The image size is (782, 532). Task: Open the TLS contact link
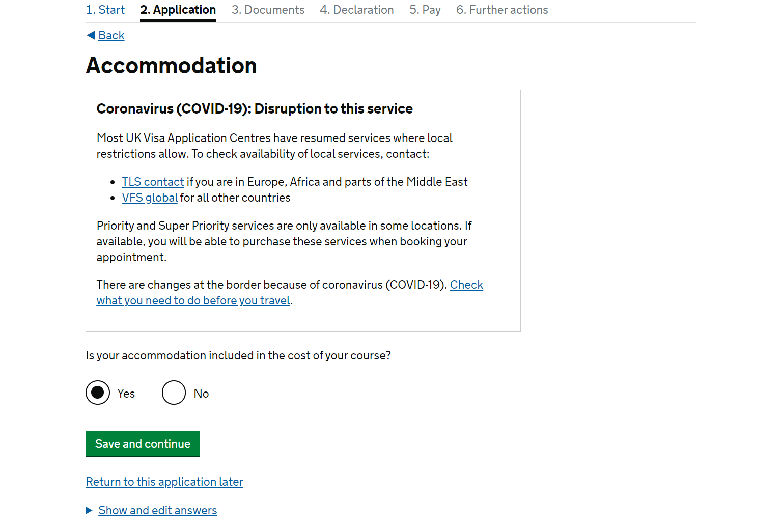[153, 182]
